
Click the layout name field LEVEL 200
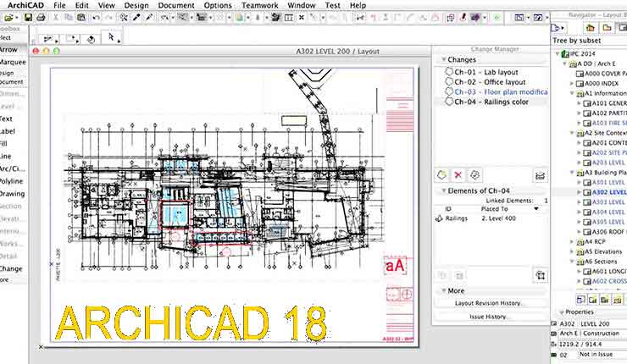602,323
